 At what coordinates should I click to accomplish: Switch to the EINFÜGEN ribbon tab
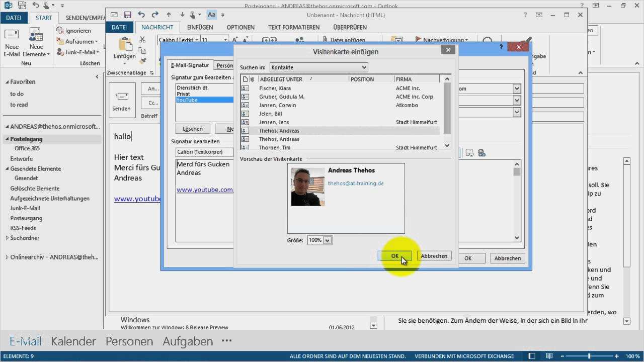[200, 27]
